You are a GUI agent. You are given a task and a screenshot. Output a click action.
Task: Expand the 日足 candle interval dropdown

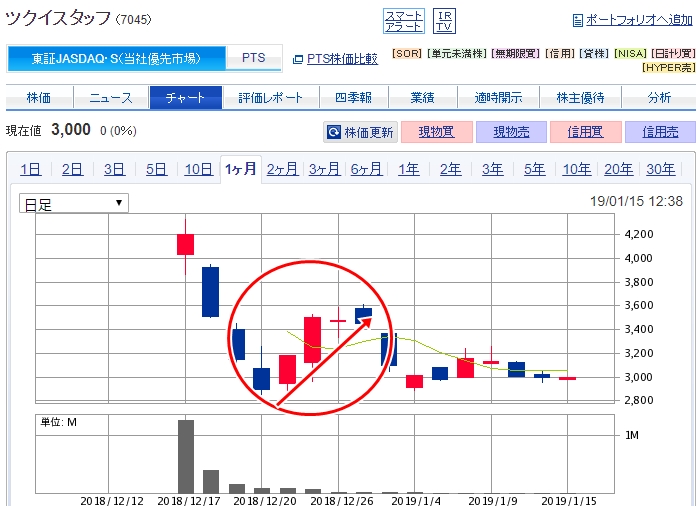point(73,203)
